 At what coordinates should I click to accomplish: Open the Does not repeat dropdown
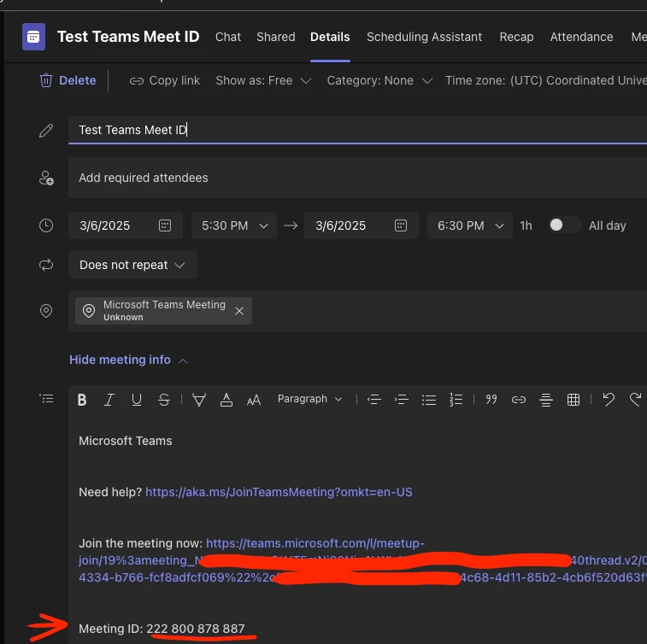pos(132,265)
